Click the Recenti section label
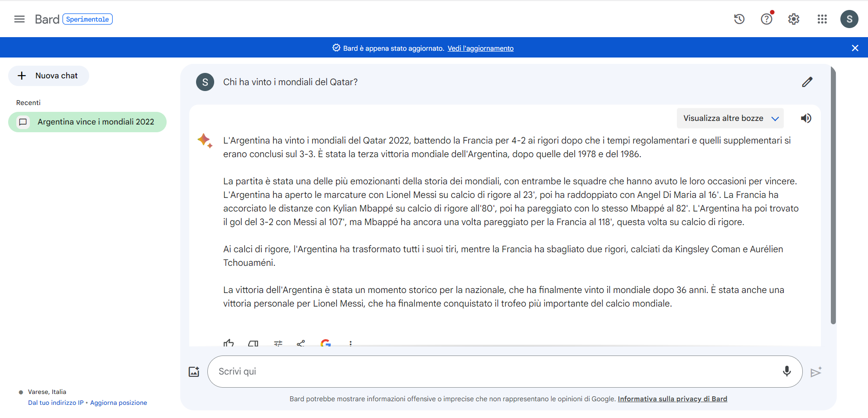This screenshot has height=418, width=868. pos(29,103)
